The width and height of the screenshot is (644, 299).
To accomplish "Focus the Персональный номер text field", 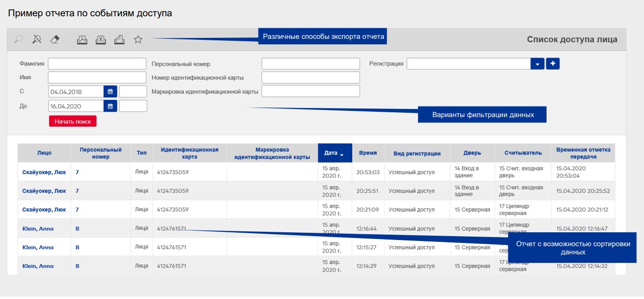I will pyautogui.click(x=310, y=64).
